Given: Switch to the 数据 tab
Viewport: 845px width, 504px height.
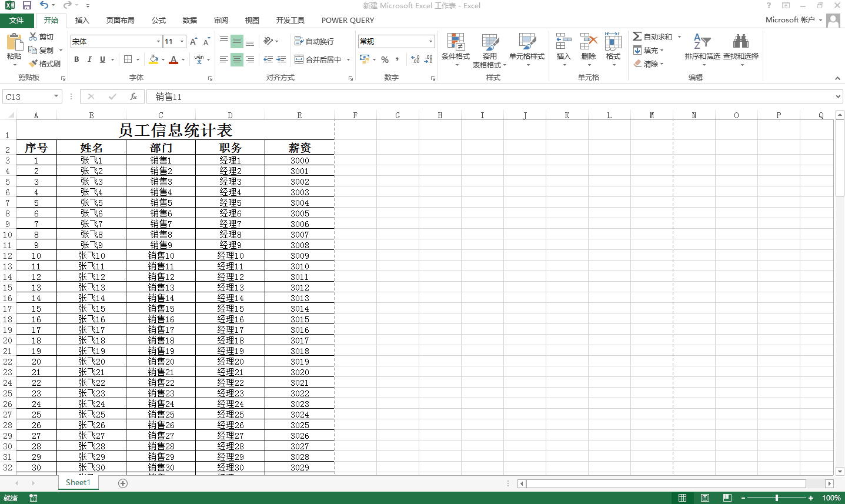Looking at the screenshot, I should click(190, 20).
